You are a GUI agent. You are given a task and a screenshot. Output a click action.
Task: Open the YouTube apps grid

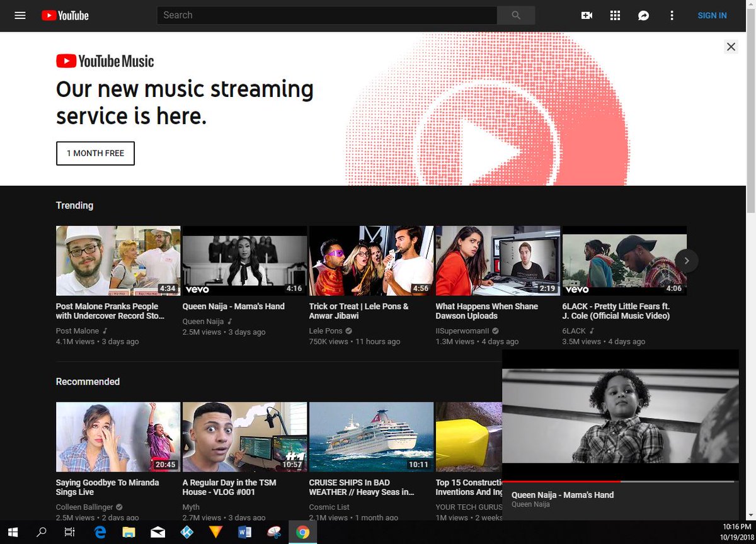coord(615,15)
